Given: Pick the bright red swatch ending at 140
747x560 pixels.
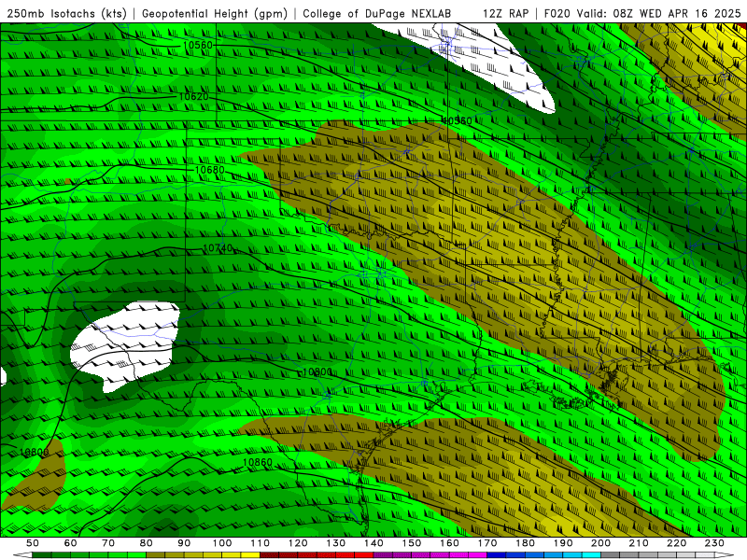Looking at the screenshot, I should 364,554.
